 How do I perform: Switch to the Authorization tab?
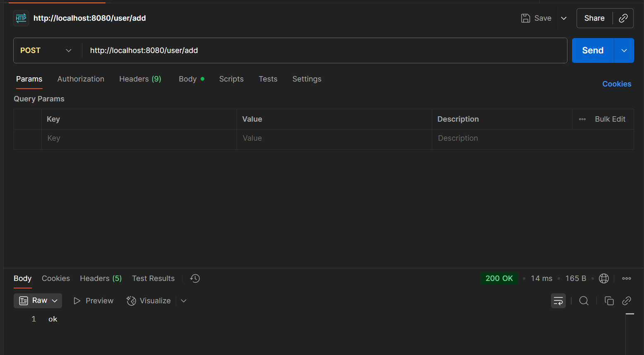click(x=81, y=79)
